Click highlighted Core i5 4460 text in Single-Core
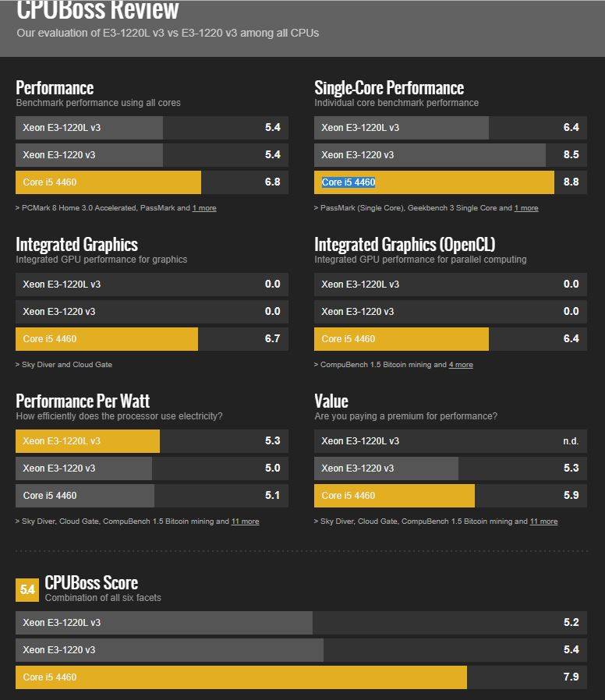 pyautogui.click(x=348, y=182)
